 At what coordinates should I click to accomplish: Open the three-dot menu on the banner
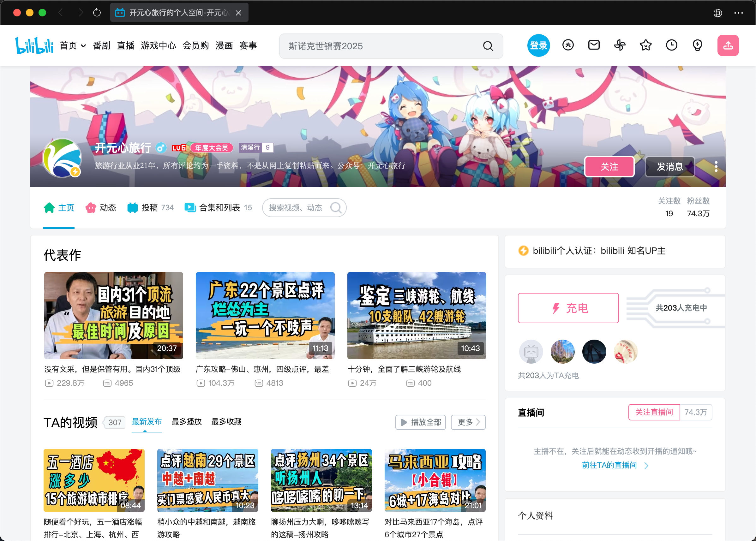point(716,167)
